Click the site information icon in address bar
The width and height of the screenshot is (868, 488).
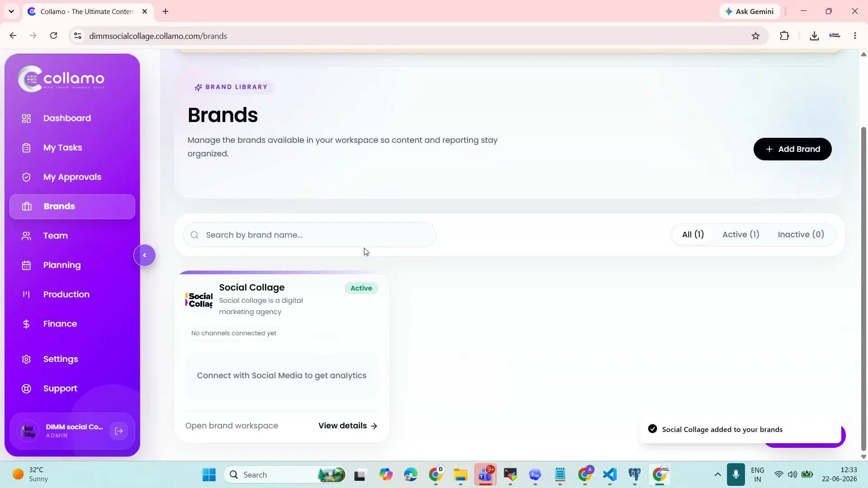pyautogui.click(x=78, y=36)
